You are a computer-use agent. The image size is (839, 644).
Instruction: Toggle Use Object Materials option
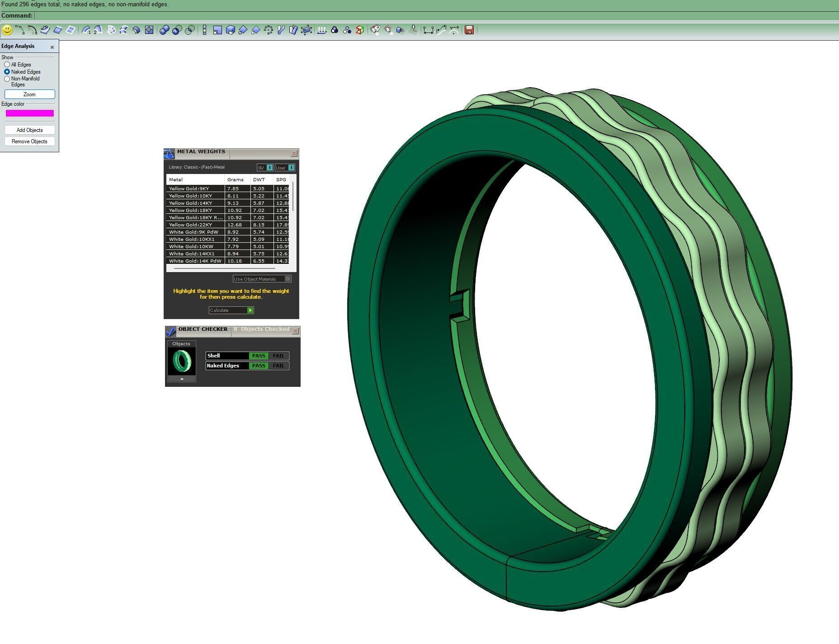click(262, 279)
